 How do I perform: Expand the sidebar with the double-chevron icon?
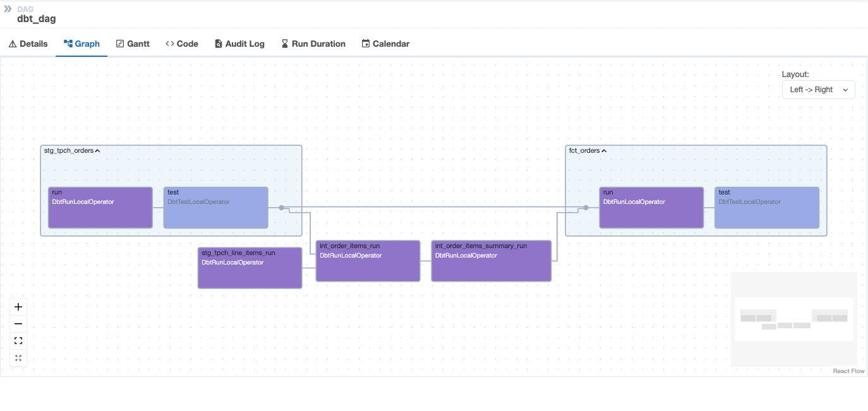[x=9, y=9]
